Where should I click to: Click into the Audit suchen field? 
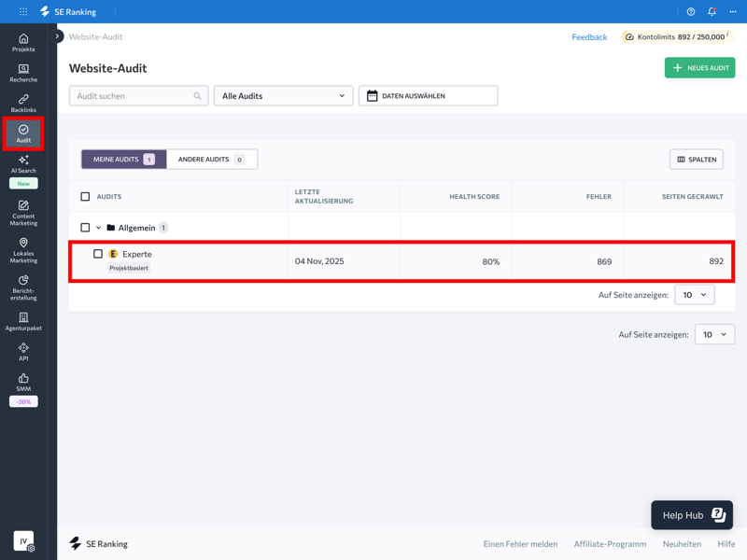pyautogui.click(x=134, y=96)
